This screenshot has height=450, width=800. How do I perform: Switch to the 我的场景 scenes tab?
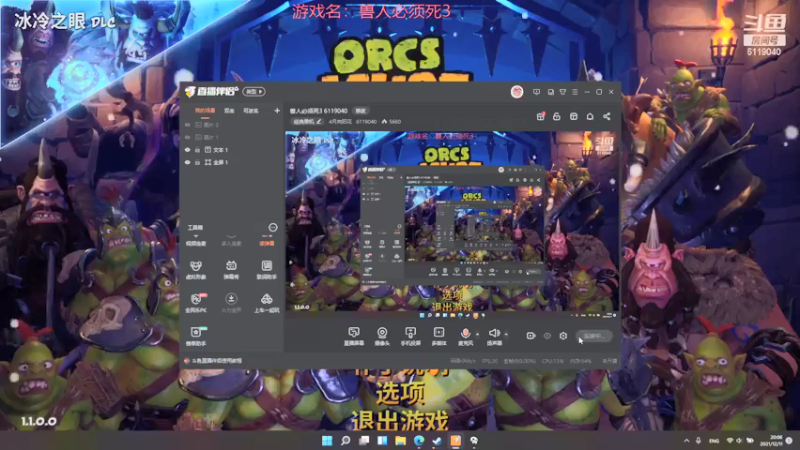(205, 111)
